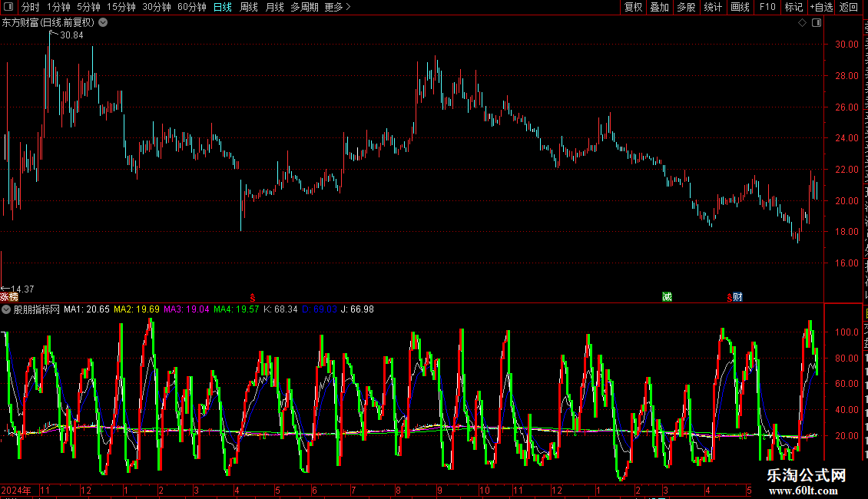Click the 16.00 price axis label
This screenshot has width=868, height=499.
click(847, 263)
